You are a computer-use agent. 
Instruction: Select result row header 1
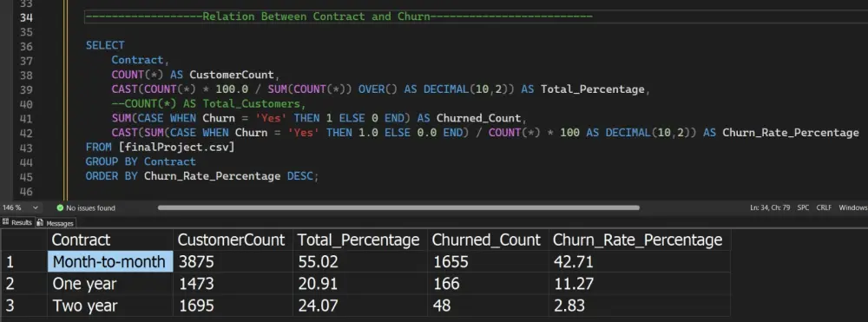point(23,261)
